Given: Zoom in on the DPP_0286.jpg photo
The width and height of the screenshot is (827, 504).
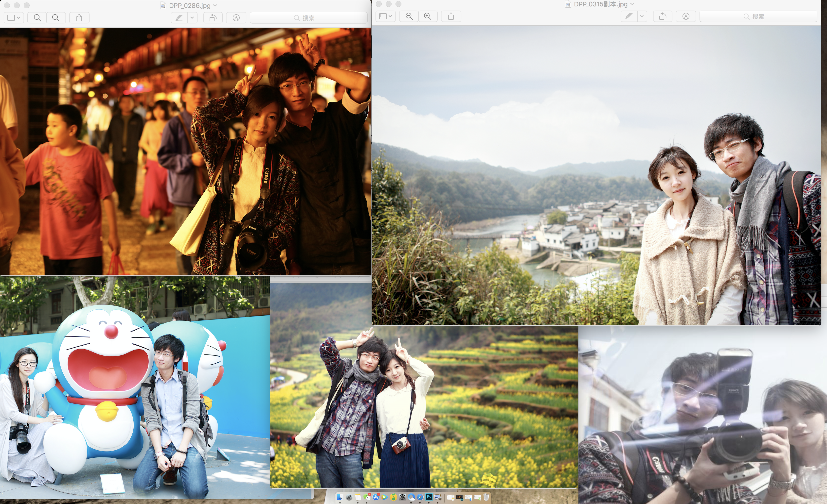Looking at the screenshot, I should point(56,18).
